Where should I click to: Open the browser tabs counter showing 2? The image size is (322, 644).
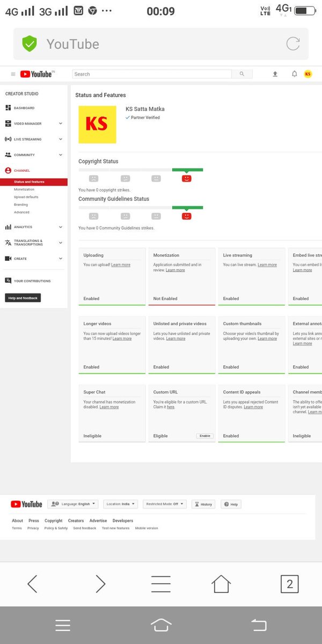290,584
